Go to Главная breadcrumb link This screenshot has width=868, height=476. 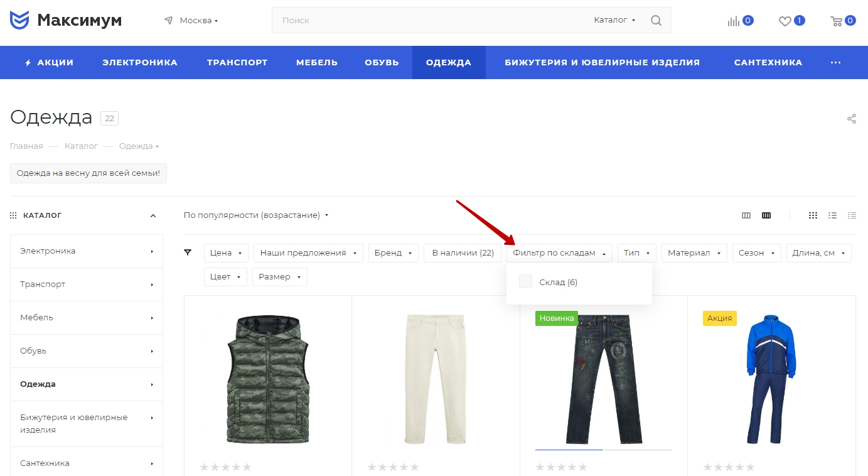pyautogui.click(x=26, y=146)
